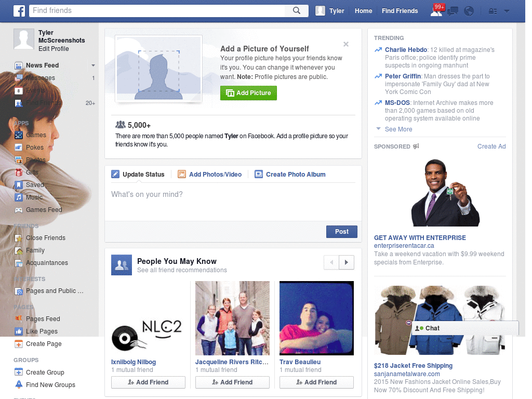Click the People You May Know icon

point(122,265)
